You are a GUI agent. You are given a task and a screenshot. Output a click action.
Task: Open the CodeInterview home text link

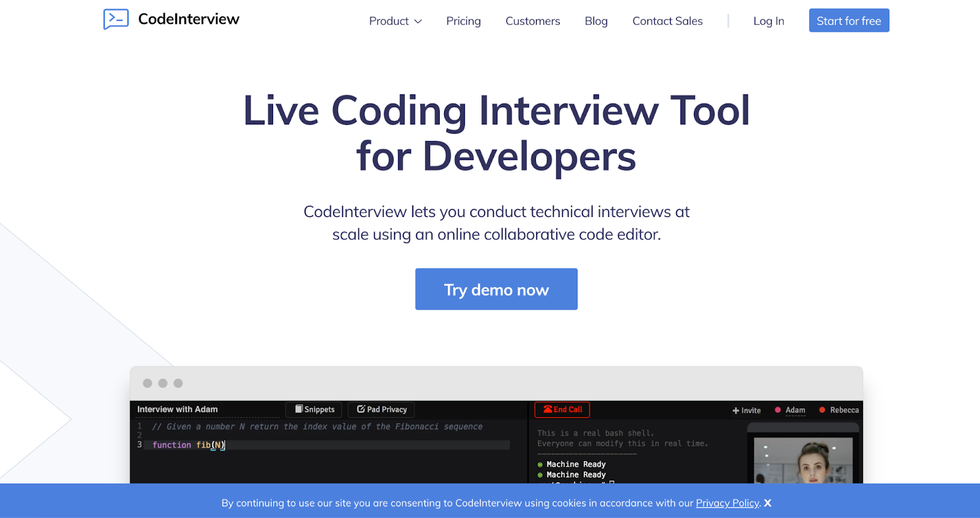click(189, 19)
